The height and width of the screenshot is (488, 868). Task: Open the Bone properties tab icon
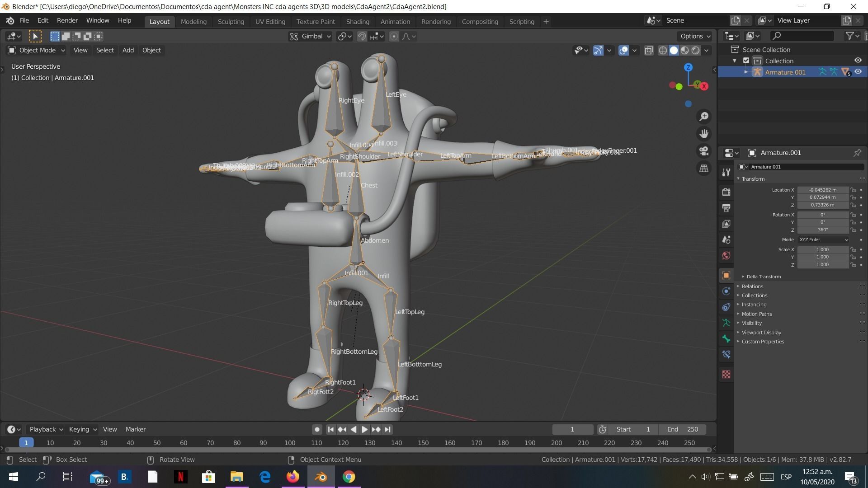pyautogui.click(x=726, y=339)
